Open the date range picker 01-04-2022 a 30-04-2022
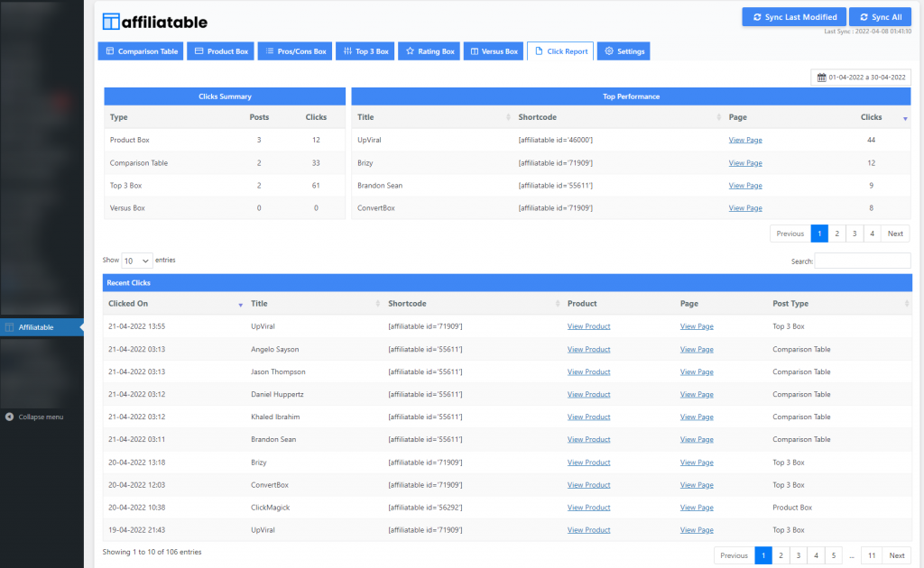This screenshot has width=924, height=568. tap(861, 78)
